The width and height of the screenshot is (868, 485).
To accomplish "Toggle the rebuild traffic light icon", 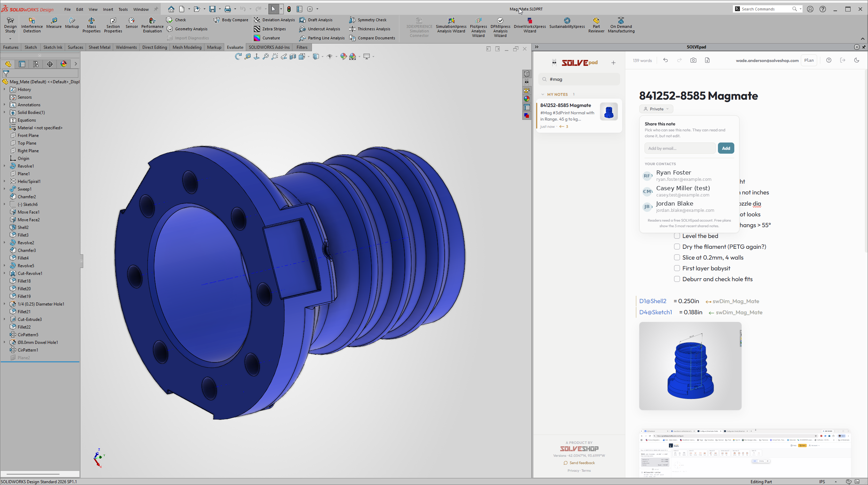I will click(x=289, y=9).
